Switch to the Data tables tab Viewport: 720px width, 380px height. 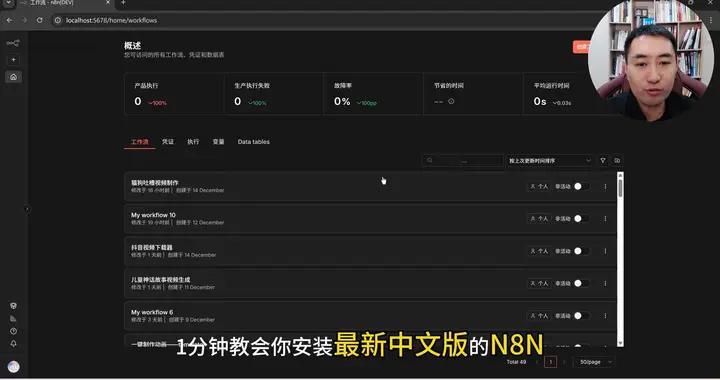click(253, 142)
